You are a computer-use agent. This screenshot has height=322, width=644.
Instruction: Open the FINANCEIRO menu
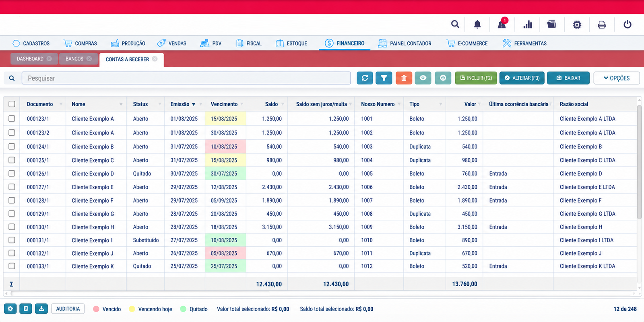click(345, 43)
